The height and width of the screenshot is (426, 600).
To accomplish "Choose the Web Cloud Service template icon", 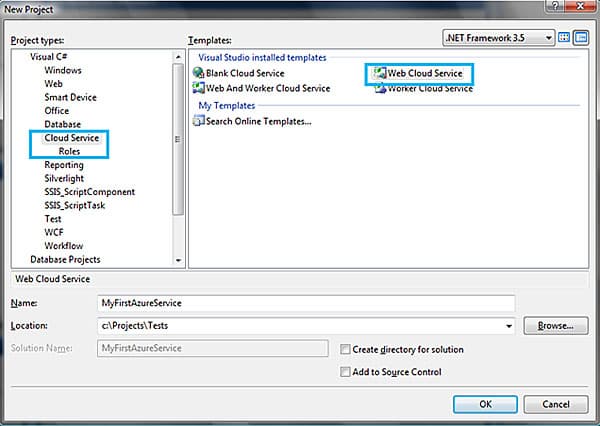I will coord(380,73).
